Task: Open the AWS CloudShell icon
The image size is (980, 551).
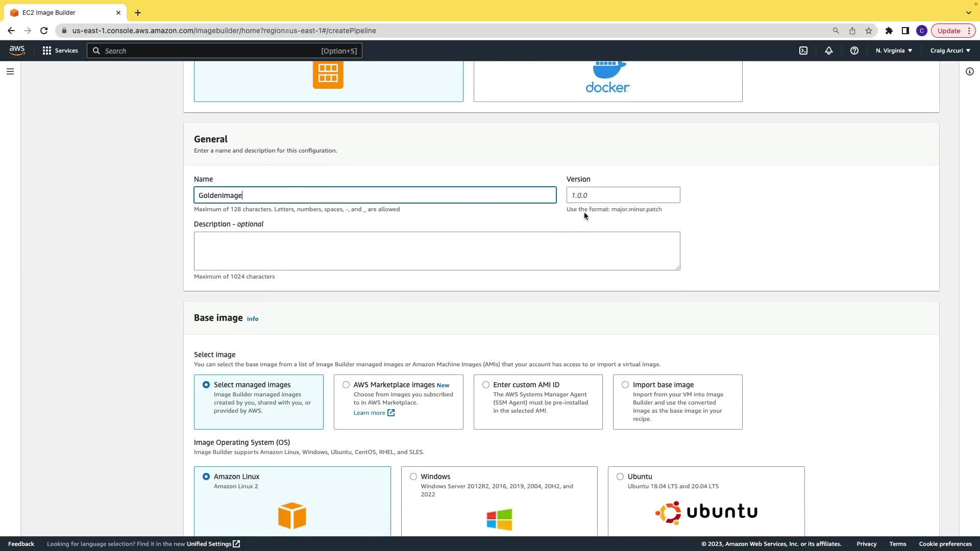Action: (x=803, y=51)
